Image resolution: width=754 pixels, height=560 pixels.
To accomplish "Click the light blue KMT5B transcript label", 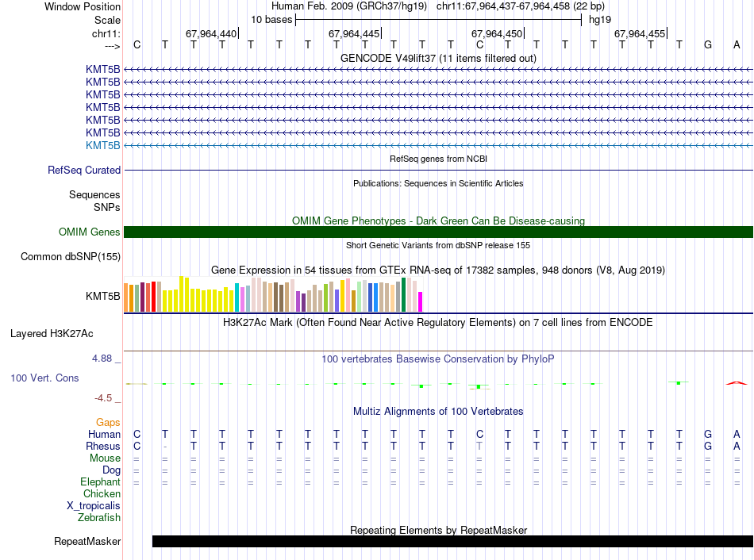I will [x=103, y=145].
